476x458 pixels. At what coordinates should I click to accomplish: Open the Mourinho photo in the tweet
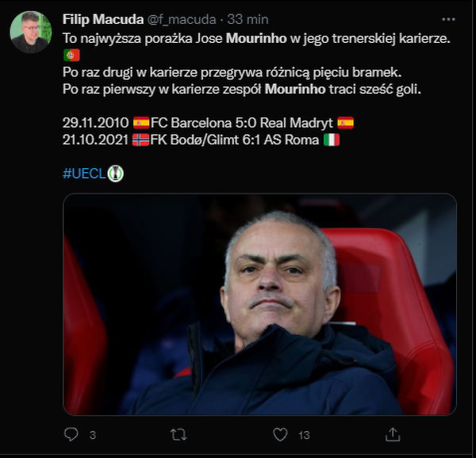tap(259, 304)
